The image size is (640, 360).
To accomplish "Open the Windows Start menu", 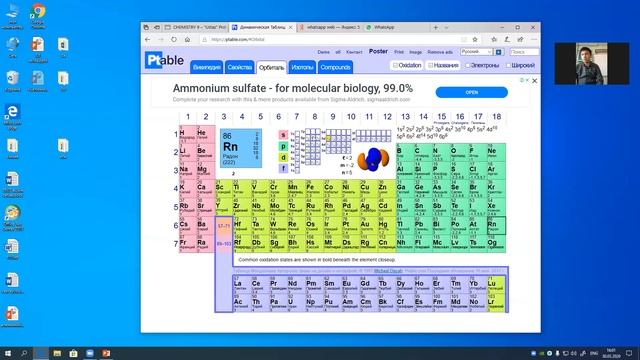I will [7, 353].
